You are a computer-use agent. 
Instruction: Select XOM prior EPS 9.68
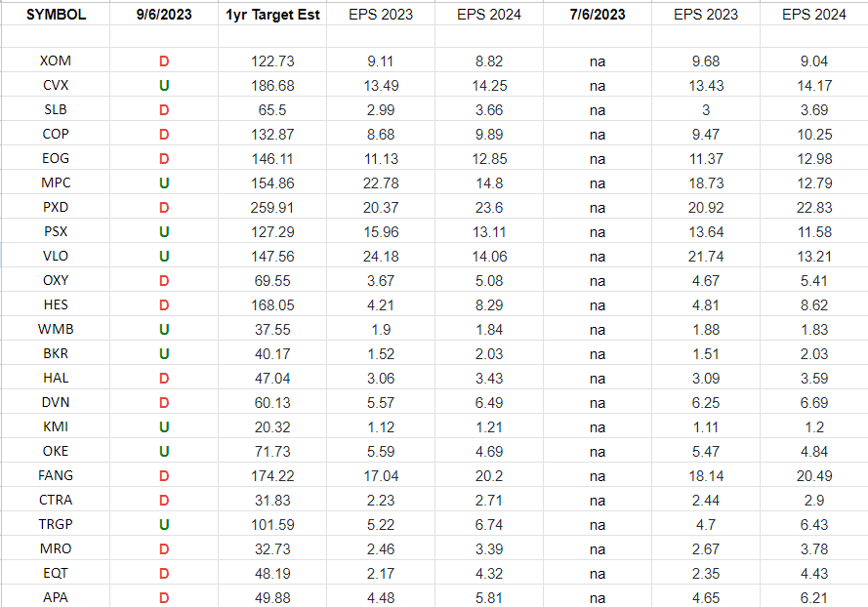click(x=706, y=61)
